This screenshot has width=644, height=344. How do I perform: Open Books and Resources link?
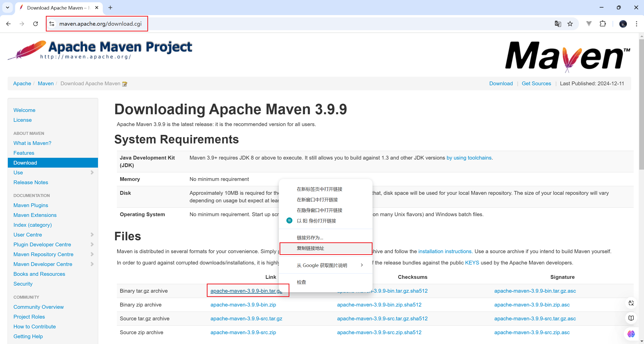[x=39, y=274]
